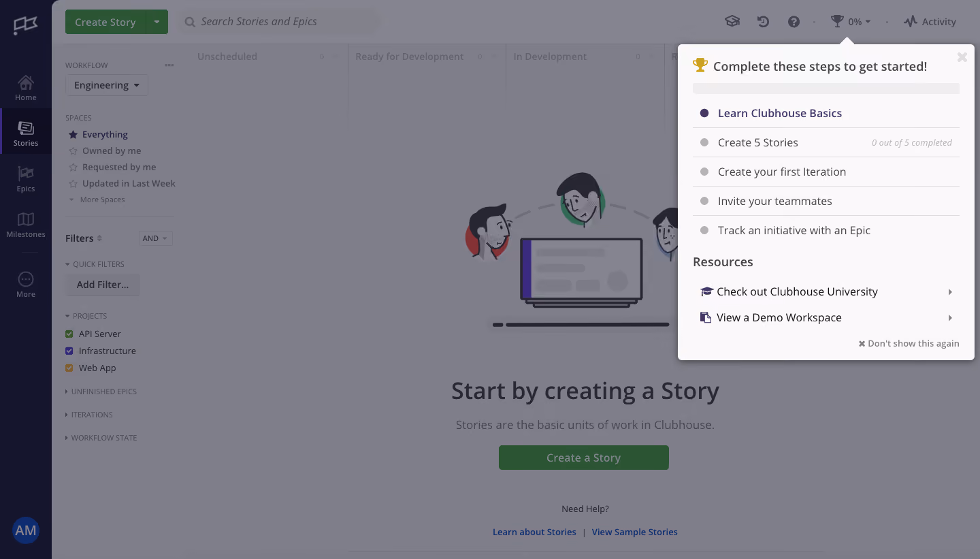Image resolution: width=980 pixels, height=559 pixels.
Task: Open the Milestones section
Action: [26, 225]
